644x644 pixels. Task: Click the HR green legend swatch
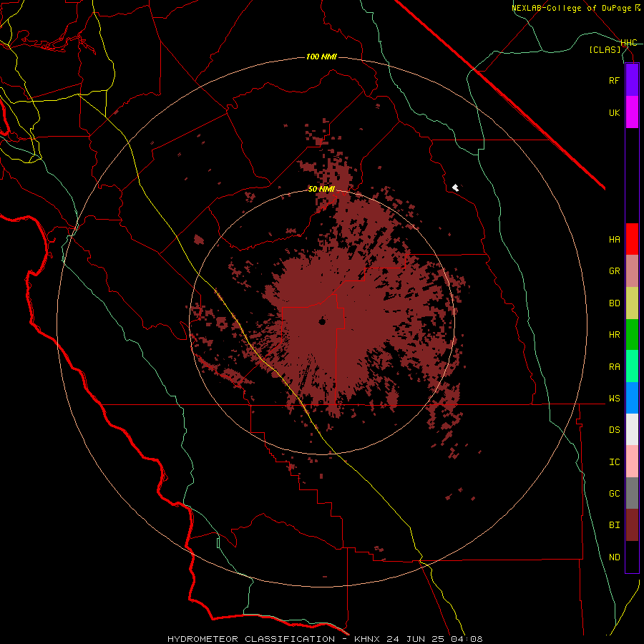point(632,335)
